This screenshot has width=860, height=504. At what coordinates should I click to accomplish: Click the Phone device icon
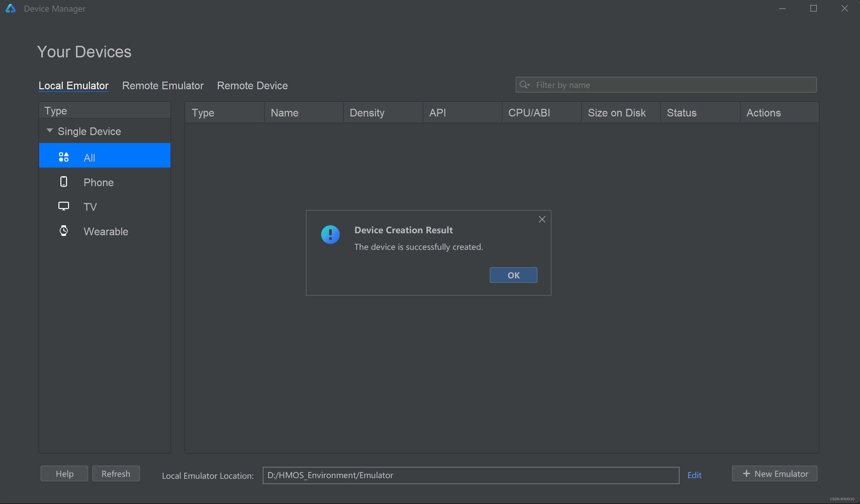pos(63,182)
